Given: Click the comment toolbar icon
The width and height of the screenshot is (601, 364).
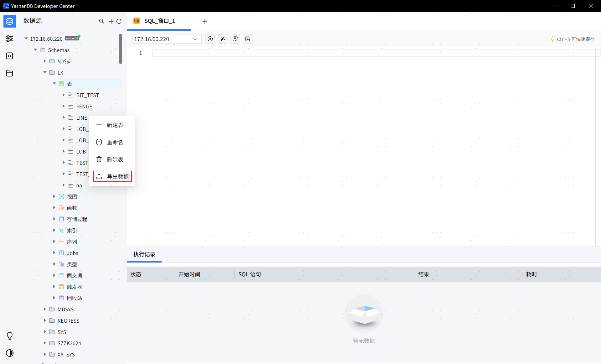Looking at the screenshot, I should tap(235, 39).
